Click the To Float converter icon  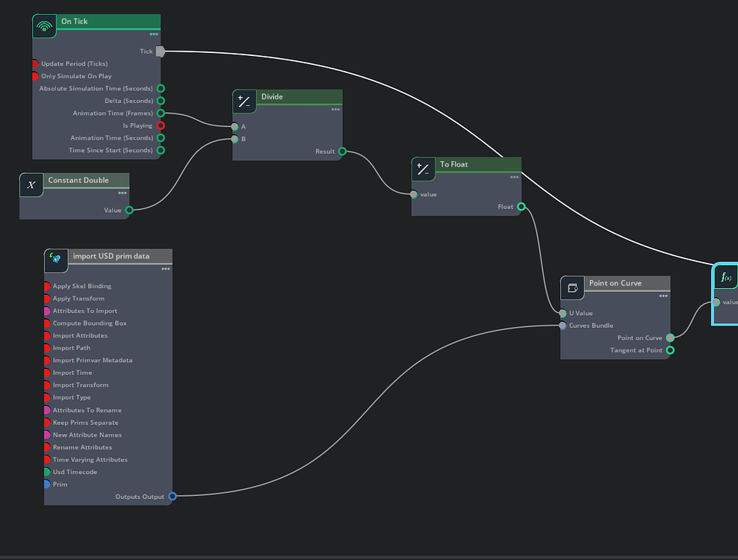(423, 169)
